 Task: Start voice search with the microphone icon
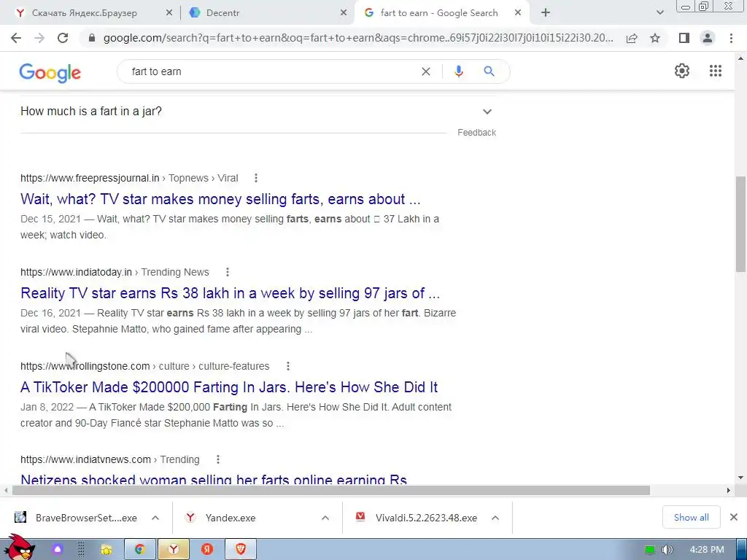click(x=458, y=71)
